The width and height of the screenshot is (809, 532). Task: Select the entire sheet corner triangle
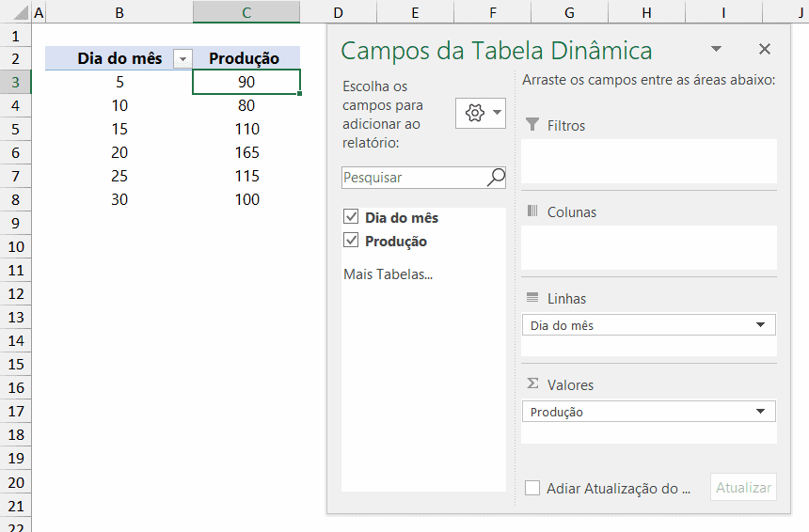pyautogui.click(x=21, y=12)
